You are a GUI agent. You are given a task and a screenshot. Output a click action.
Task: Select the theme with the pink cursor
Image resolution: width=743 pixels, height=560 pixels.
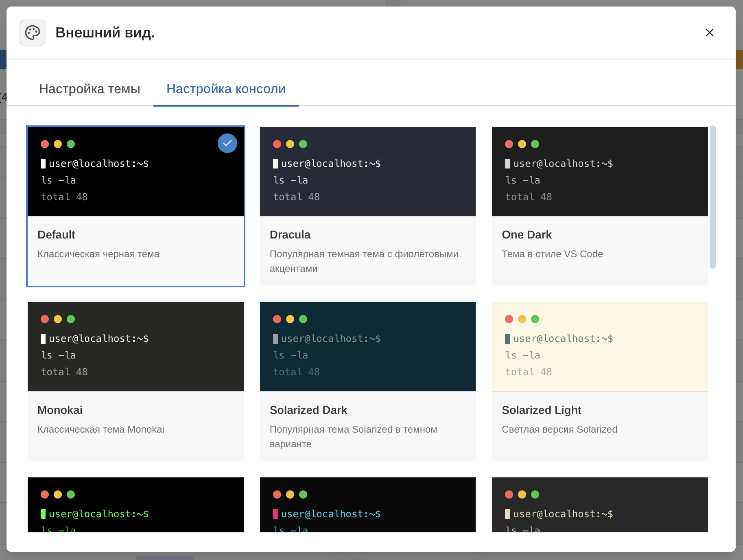367,505
